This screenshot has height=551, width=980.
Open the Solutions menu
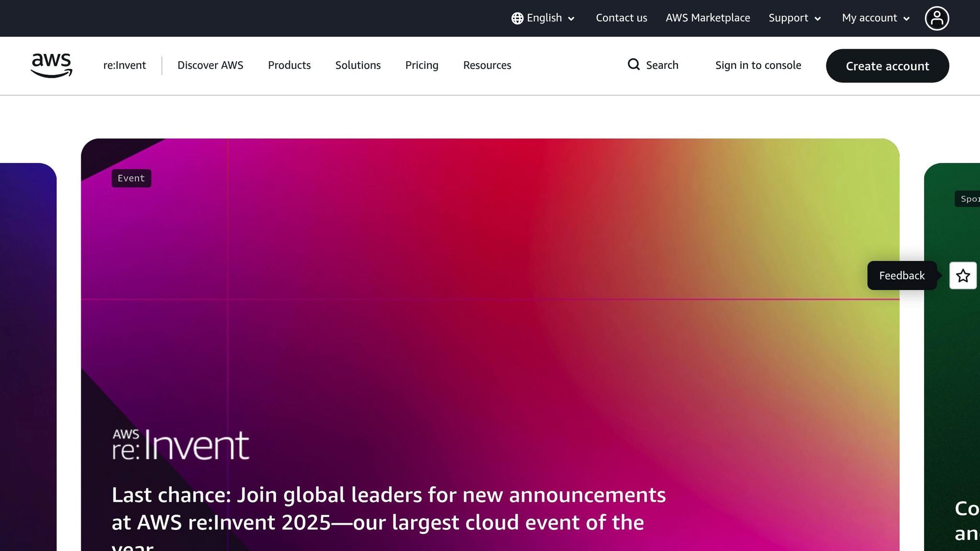click(357, 65)
